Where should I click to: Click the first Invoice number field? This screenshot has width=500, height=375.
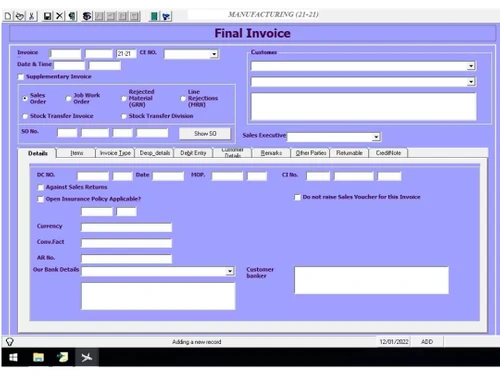(65, 54)
